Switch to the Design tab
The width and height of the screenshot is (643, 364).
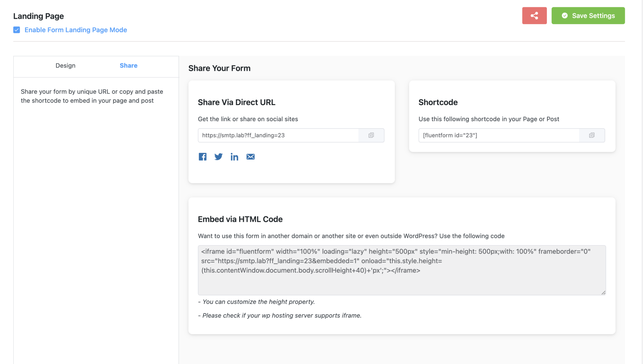click(x=65, y=66)
